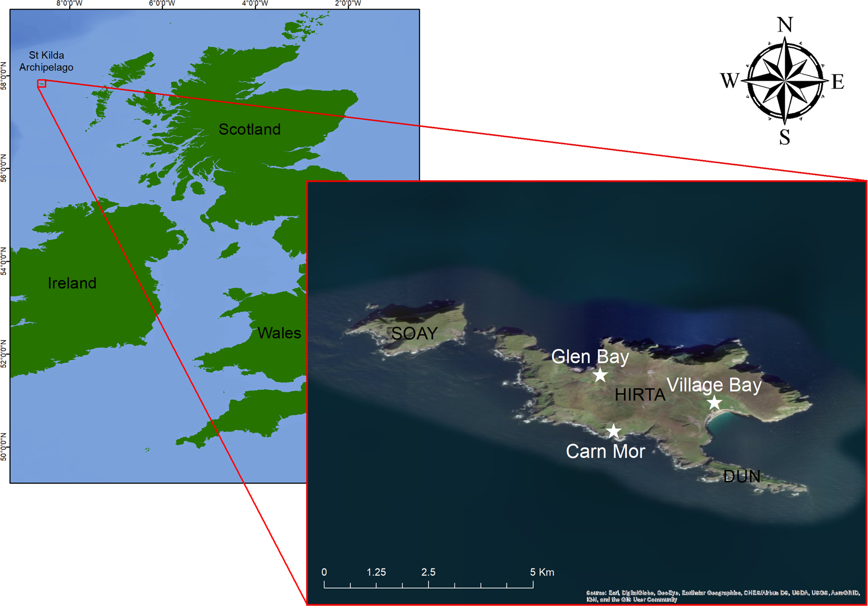Click the compass rose center
The image size is (868, 606).
(x=786, y=81)
